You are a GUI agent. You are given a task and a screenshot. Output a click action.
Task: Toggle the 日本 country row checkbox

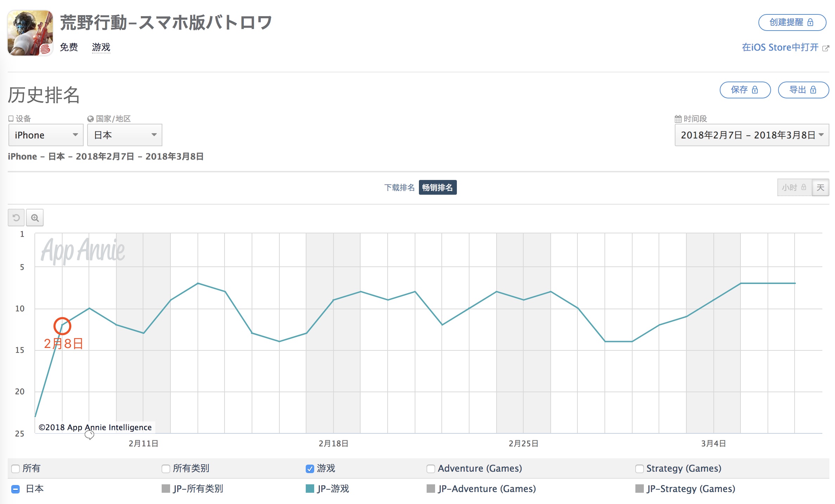coord(15,489)
